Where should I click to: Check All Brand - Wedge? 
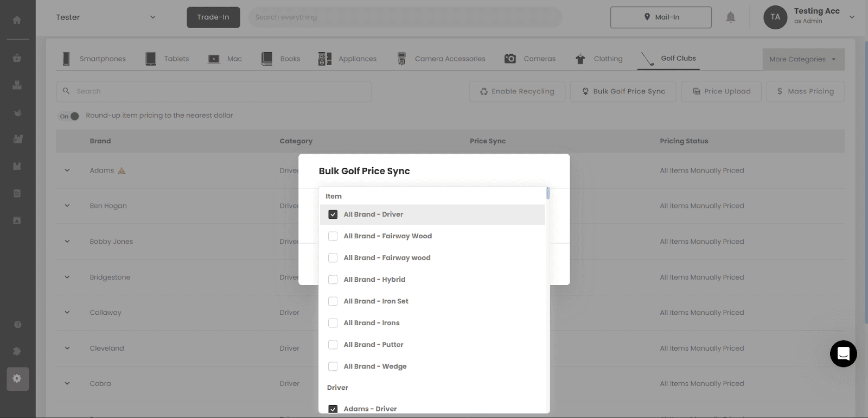pos(333,366)
